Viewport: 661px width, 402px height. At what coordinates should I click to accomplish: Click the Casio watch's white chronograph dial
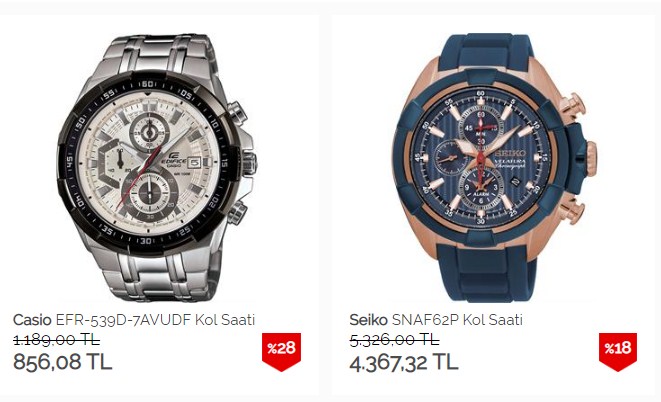148,163
